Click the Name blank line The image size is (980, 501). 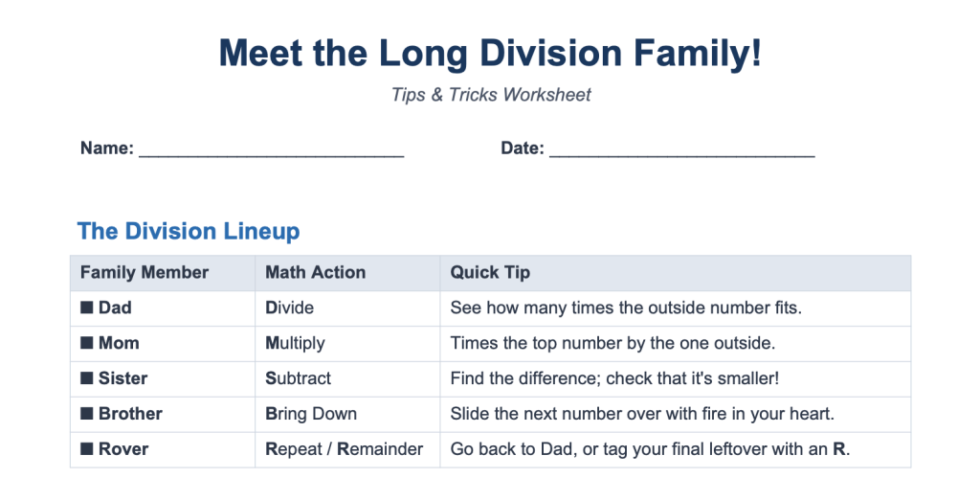coord(271,150)
